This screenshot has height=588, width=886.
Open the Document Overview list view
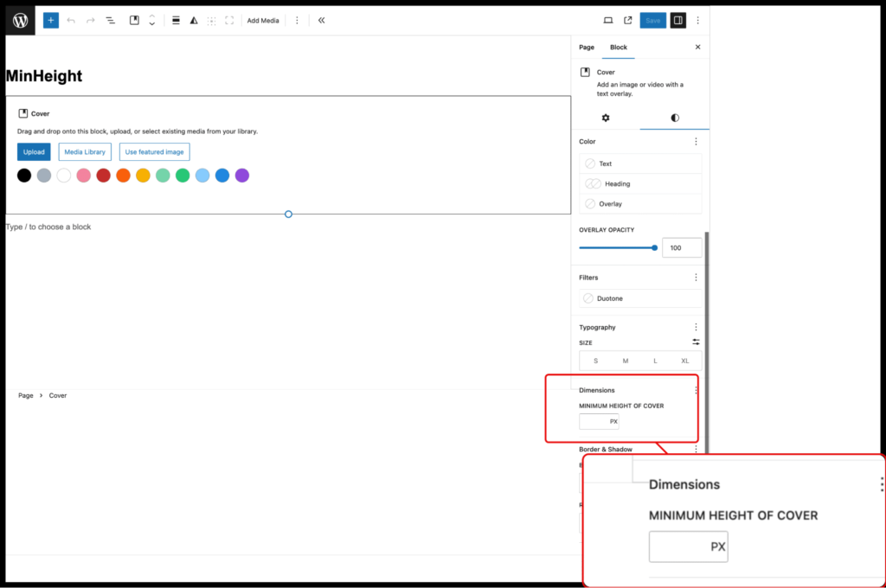(111, 20)
